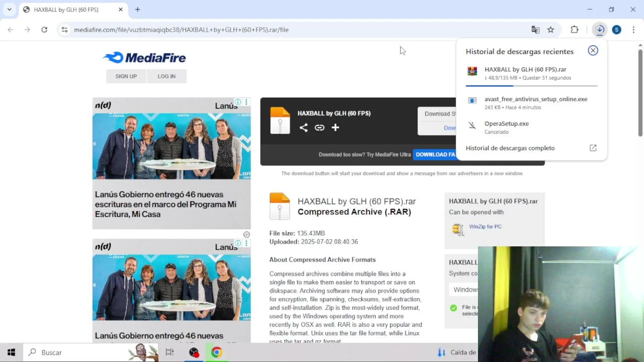Close the HAXBALL by GLH browser tab

coord(121,10)
